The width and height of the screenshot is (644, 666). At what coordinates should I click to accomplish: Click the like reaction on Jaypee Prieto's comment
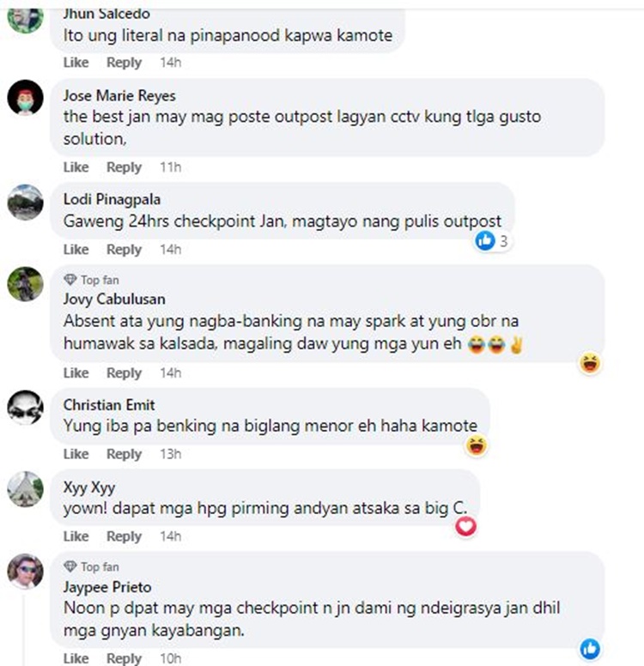590,649
